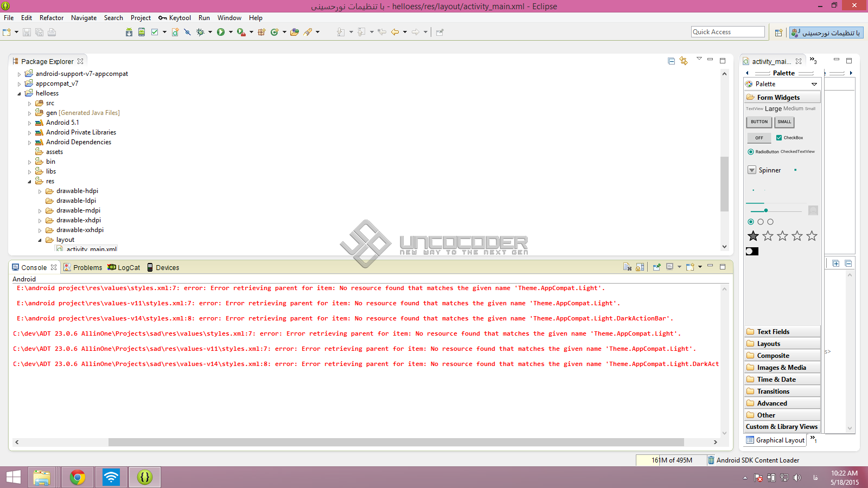Viewport: 868px width, 488px height.
Task: Open the Layouts palette category
Action: click(x=782, y=344)
